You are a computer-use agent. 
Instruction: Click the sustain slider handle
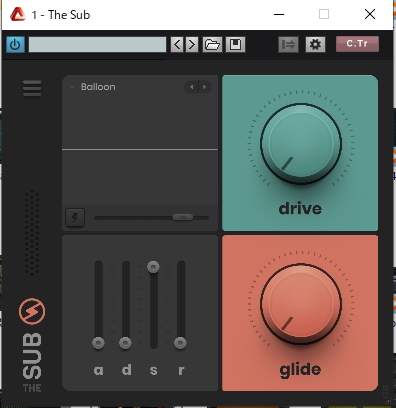point(153,267)
